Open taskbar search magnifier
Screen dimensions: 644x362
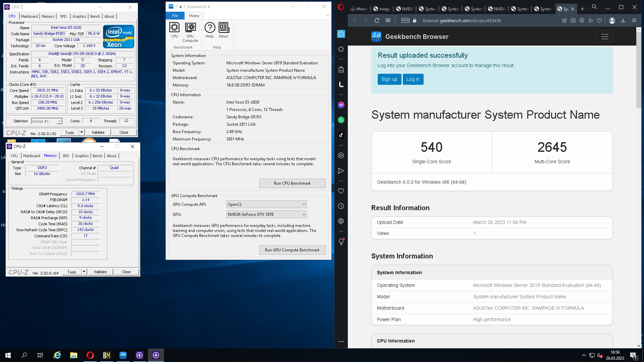coord(24,355)
